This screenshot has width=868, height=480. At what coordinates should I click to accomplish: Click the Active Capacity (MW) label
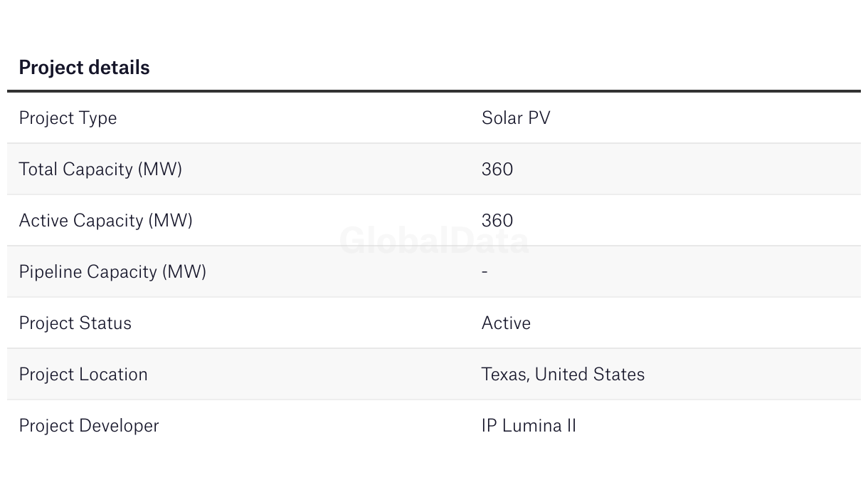click(105, 220)
